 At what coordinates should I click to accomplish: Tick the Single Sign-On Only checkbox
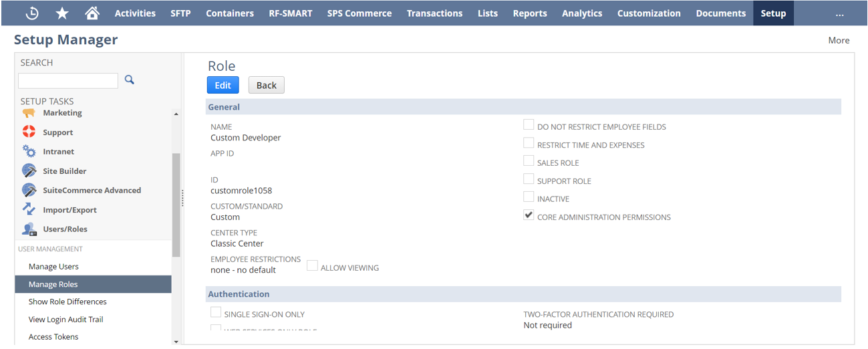pos(216,312)
